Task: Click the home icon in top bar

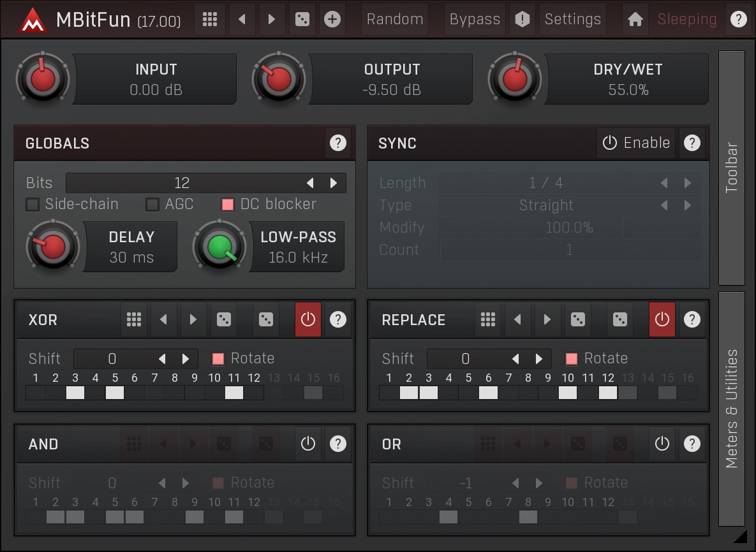Action: [635, 19]
